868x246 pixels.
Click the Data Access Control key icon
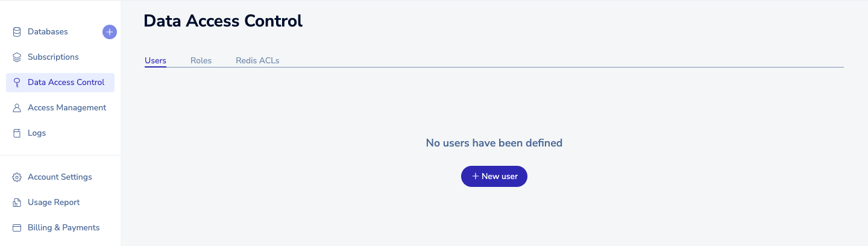tap(17, 83)
